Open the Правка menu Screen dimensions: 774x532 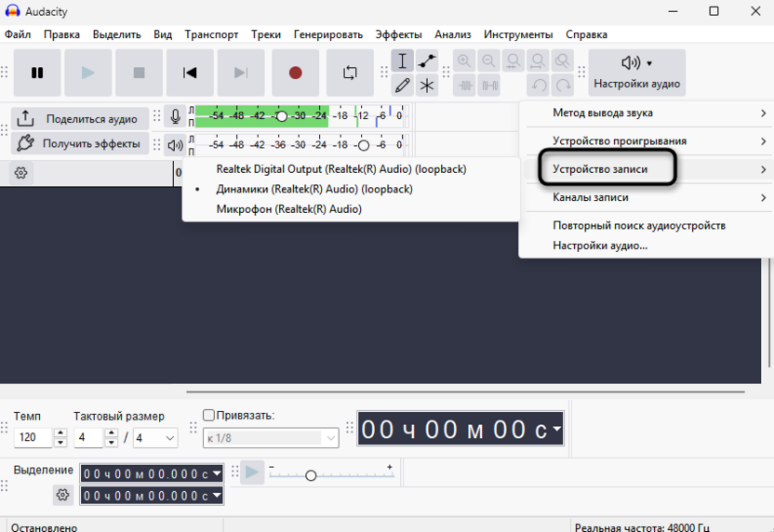tap(61, 34)
